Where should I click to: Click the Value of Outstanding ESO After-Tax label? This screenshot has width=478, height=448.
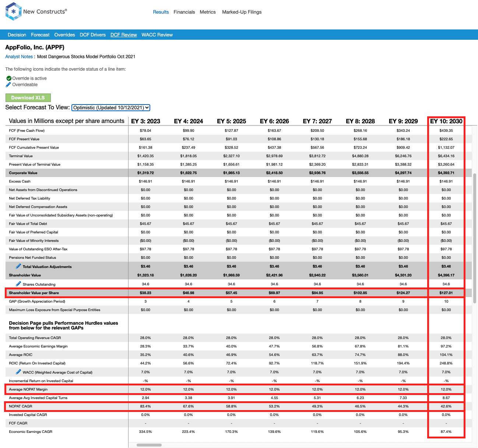tap(38, 249)
